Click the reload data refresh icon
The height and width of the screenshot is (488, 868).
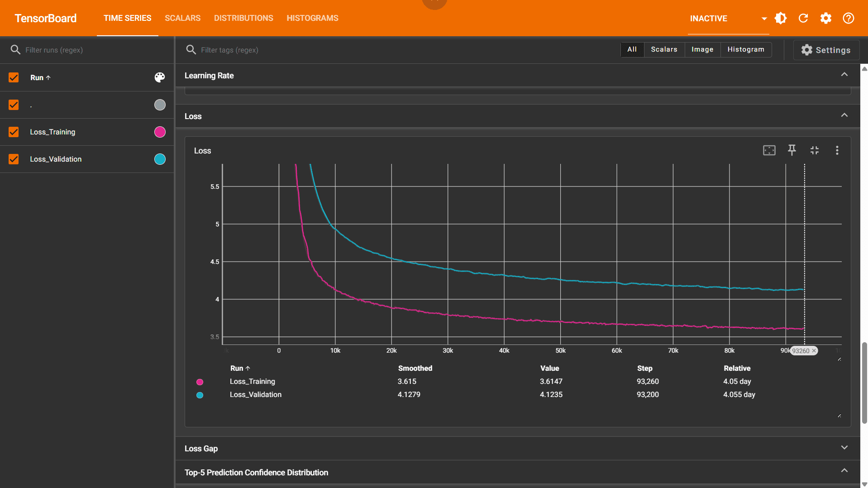803,18
